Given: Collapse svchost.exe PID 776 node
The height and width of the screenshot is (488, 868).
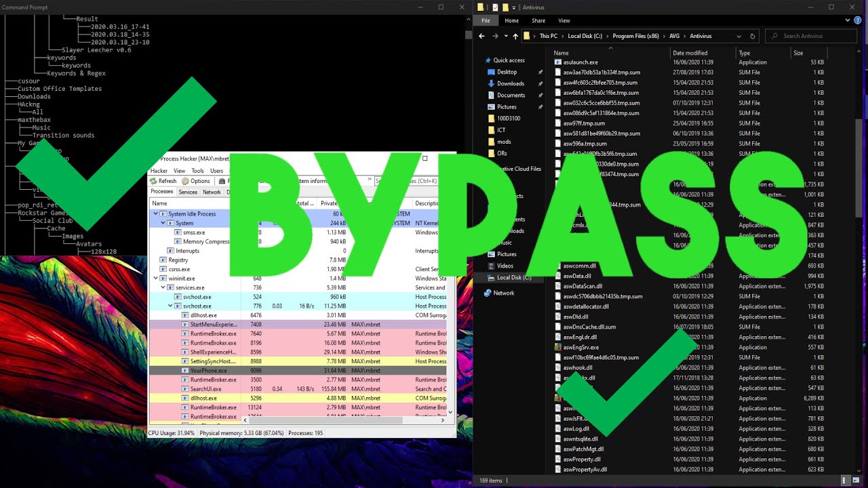Looking at the screenshot, I should tap(170, 306).
